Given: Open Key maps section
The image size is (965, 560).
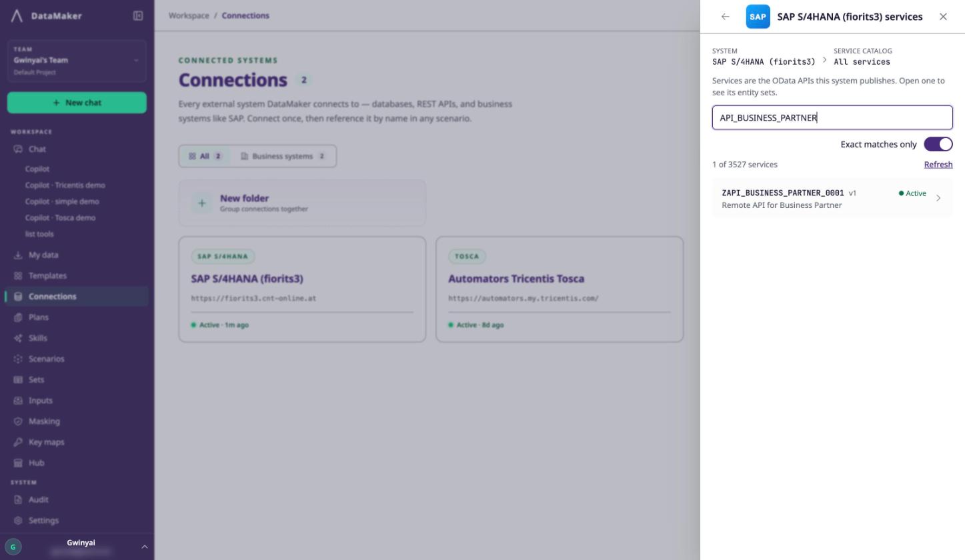Looking at the screenshot, I should 46,442.
